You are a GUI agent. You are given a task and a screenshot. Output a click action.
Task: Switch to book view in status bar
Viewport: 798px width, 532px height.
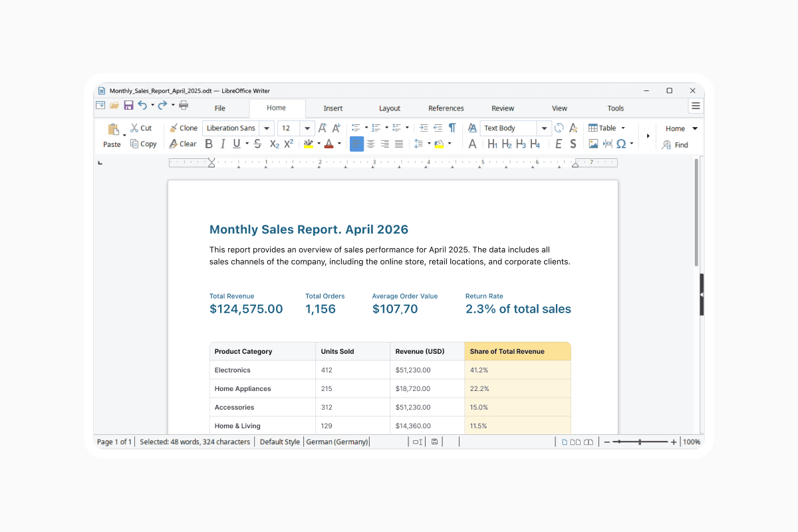[589, 442]
